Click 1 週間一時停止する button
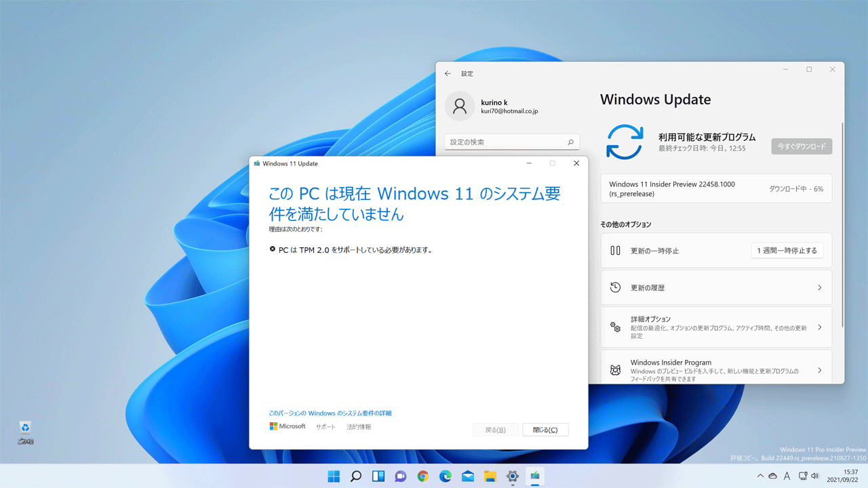868x488 pixels. (787, 250)
